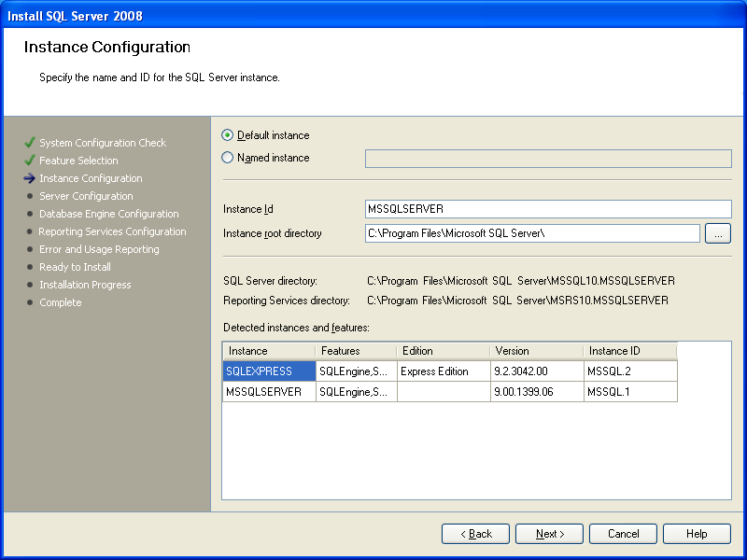Viewport: 747px width, 560px height.
Task: Click version 9.2.3042.00 cell
Action: [537, 371]
